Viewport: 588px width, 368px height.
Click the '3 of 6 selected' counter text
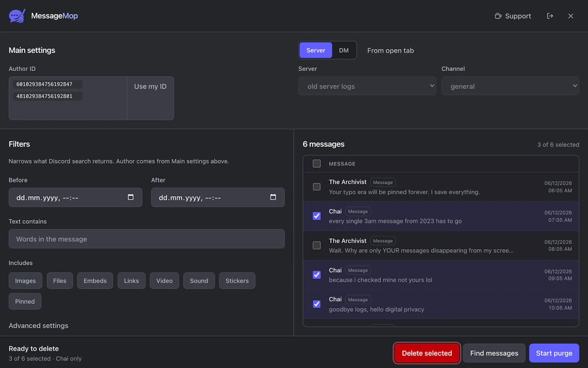(x=558, y=145)
